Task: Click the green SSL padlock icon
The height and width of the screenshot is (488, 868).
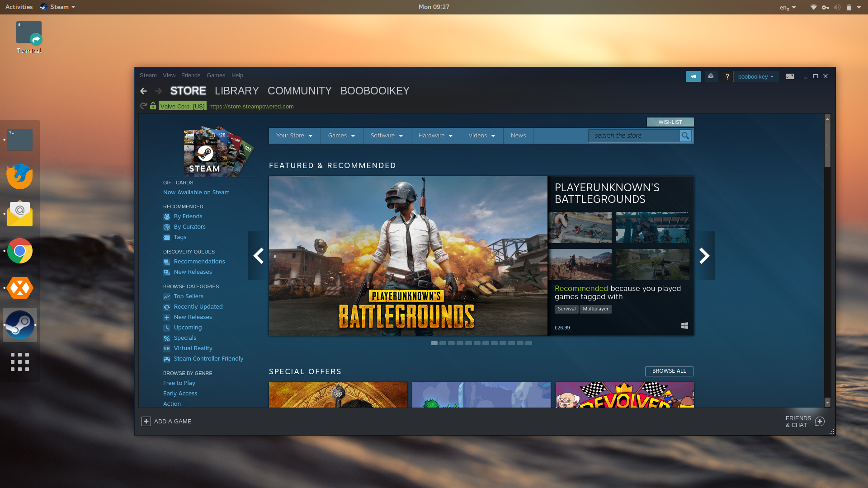Action: point(153,106)
